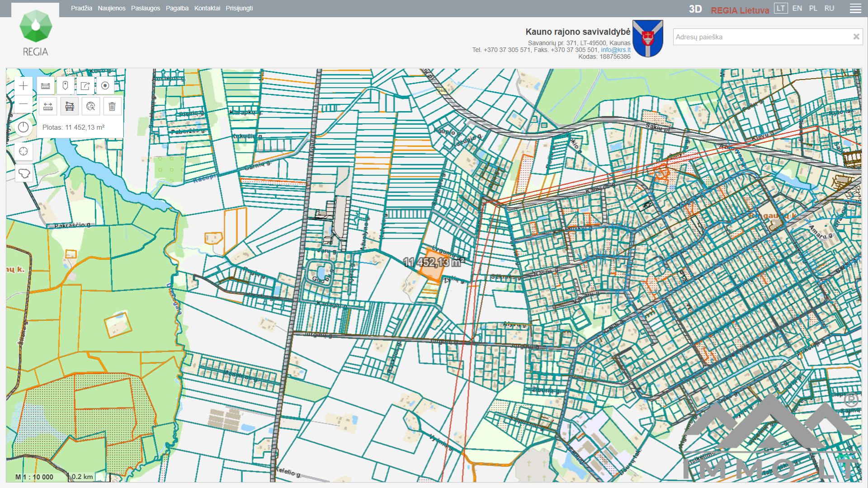Open the Naujienos menu item
Screen dimensions: 868x488
(112, 8)
